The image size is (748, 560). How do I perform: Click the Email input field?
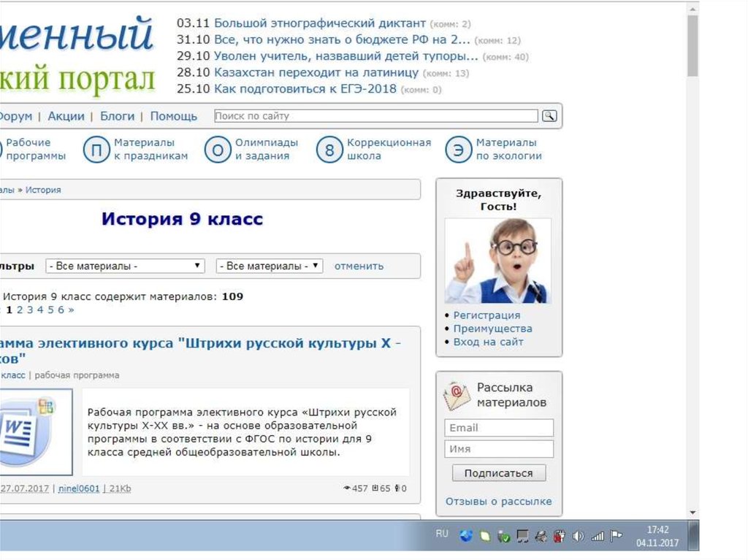(499, 428)
